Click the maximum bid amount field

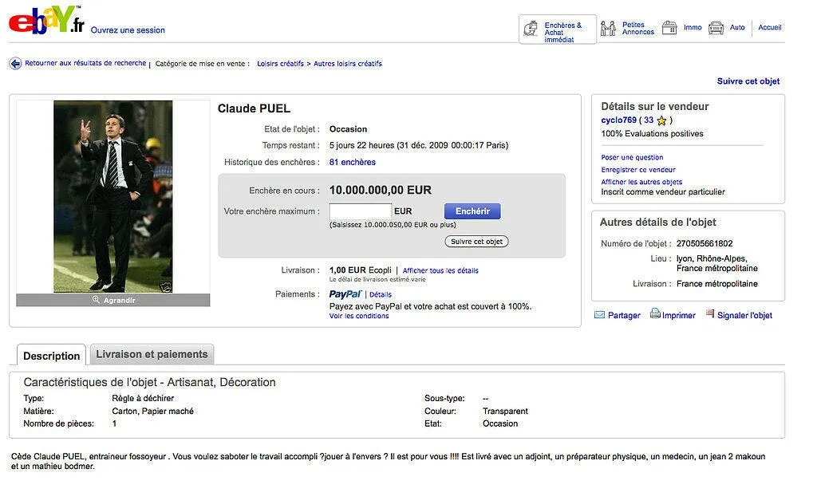point(359,211)
